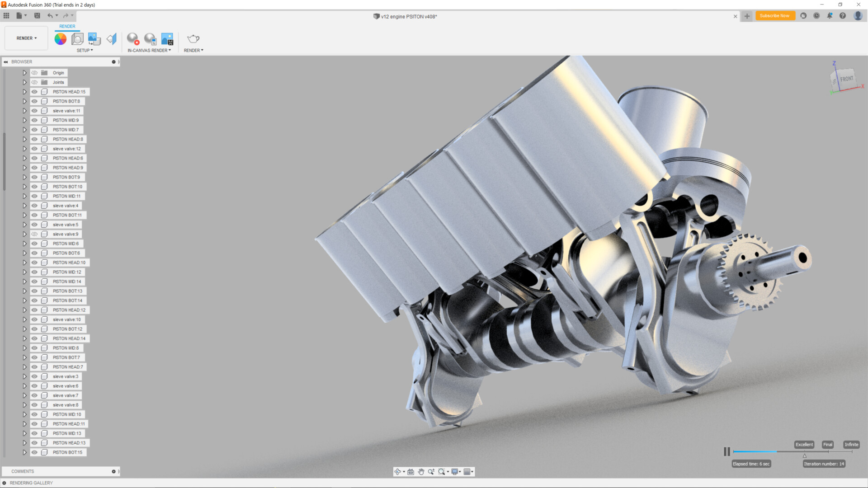This screenshot has height=488, width=868.
Task: Activate the Pan tool in the navigation bar
Action: pyautogui.click(x=421, y=472)
